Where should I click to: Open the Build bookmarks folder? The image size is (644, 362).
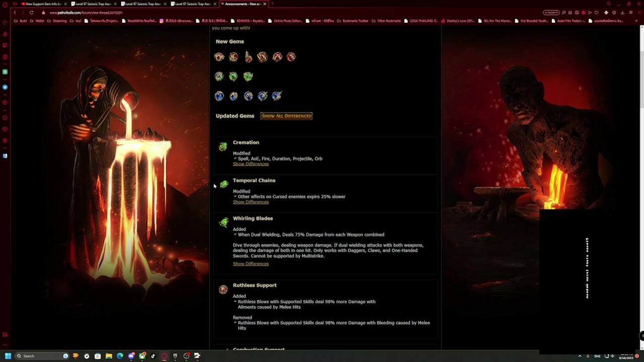tap(21, 21)
